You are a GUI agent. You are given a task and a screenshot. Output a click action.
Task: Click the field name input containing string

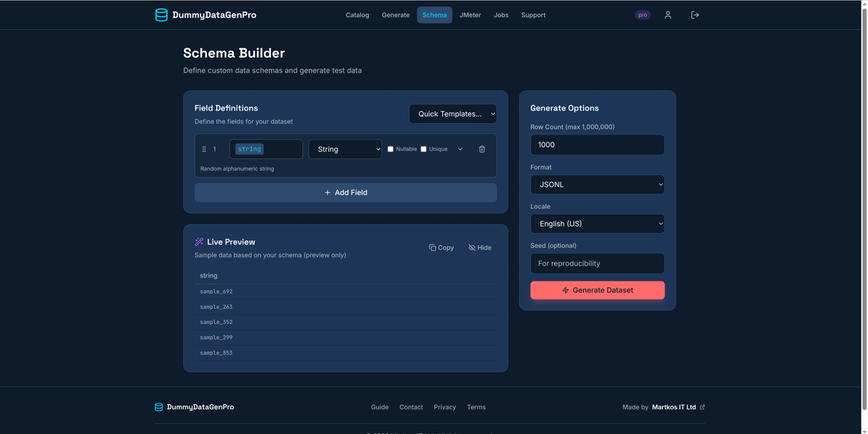pos(266,149)
